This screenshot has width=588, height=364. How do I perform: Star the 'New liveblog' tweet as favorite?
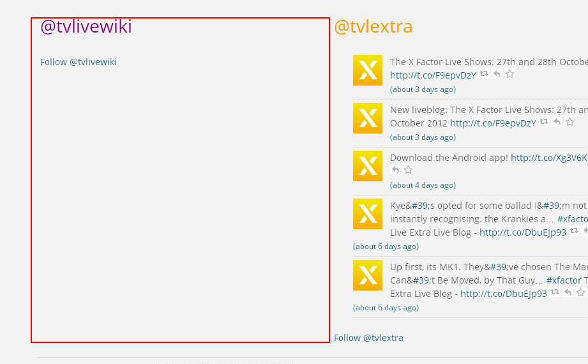coord(569,122)
